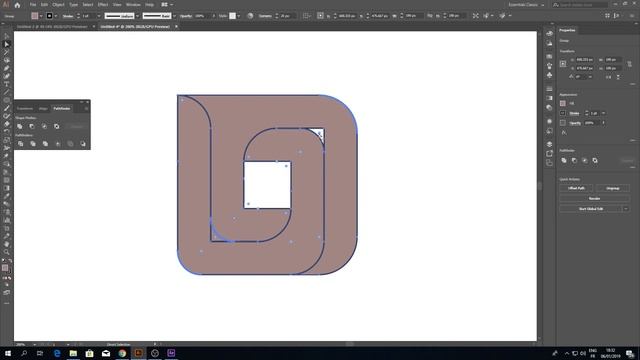
Task: Open Google Chrome from taskbar
Action: coord(122,353)
